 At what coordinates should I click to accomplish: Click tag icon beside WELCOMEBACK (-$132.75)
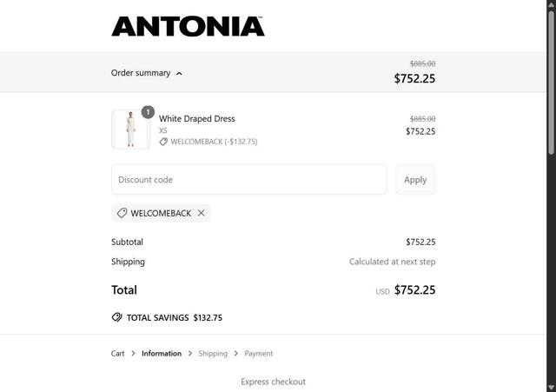tap(163, 142)
